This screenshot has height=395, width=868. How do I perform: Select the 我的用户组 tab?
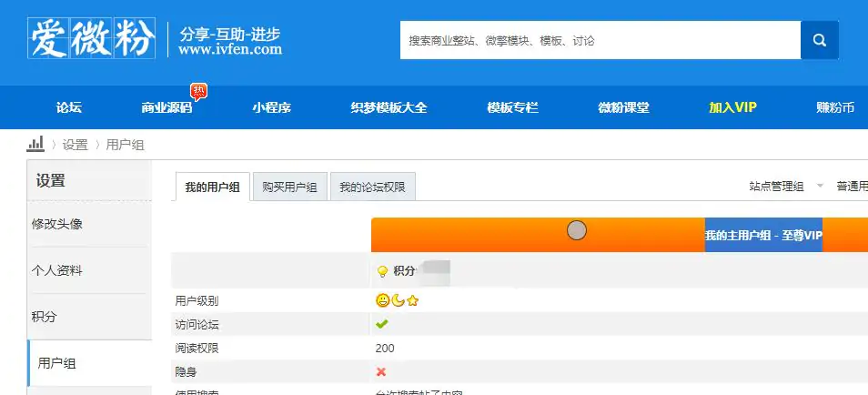[x=213, y=187]
